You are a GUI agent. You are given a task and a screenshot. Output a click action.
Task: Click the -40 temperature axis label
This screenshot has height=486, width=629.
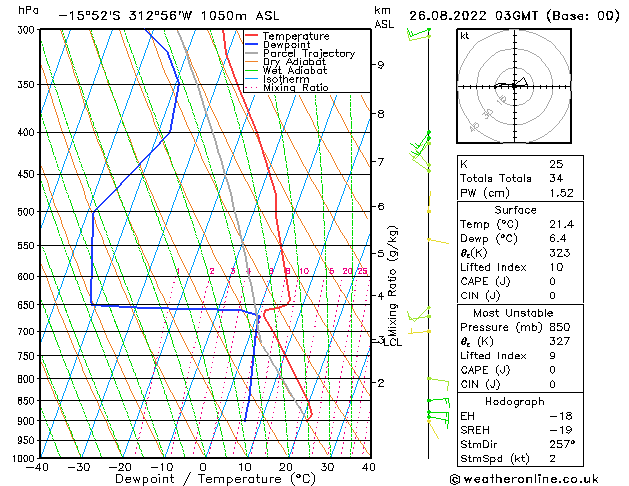point(37,467)
